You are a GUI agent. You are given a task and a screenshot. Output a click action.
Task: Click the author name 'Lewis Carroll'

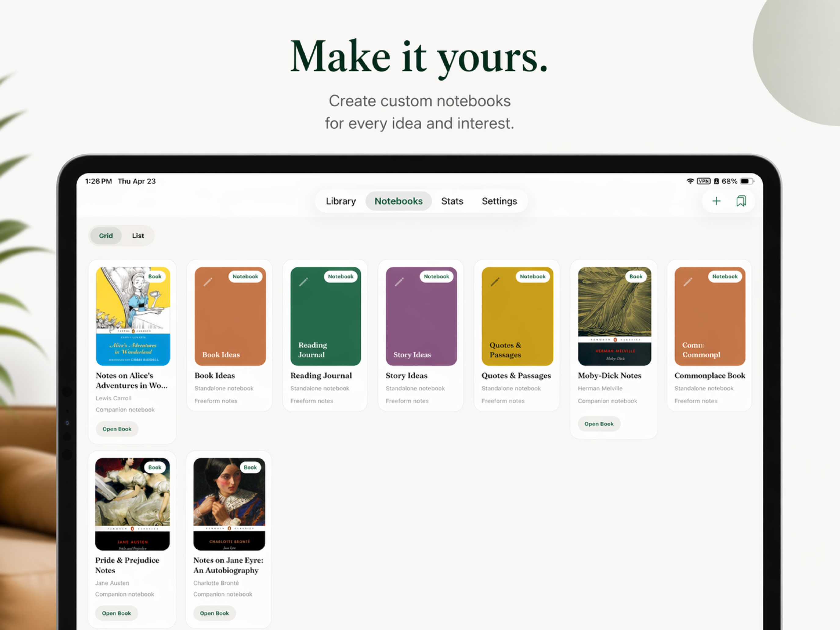tap(114, 398)
